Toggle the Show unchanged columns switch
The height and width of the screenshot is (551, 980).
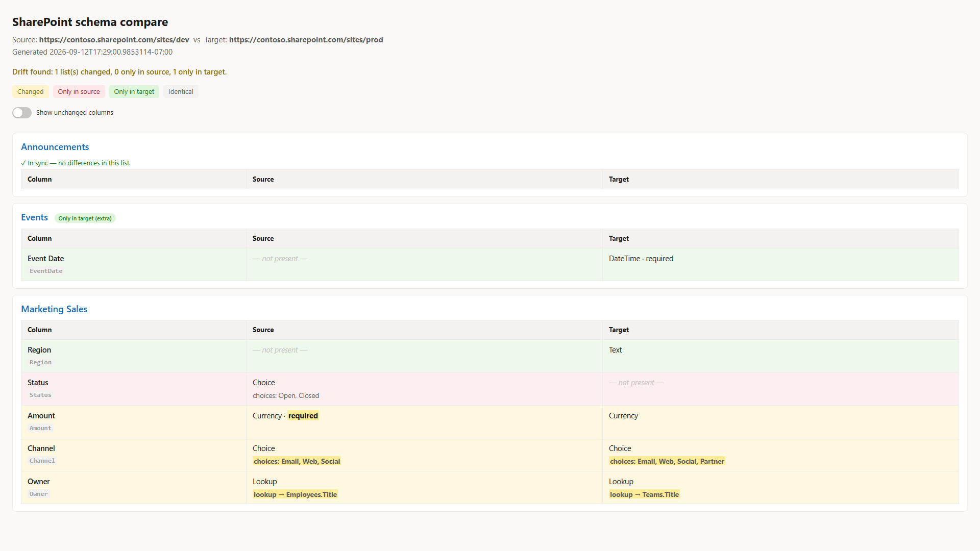pyautogui.click(x=22, y=113)
